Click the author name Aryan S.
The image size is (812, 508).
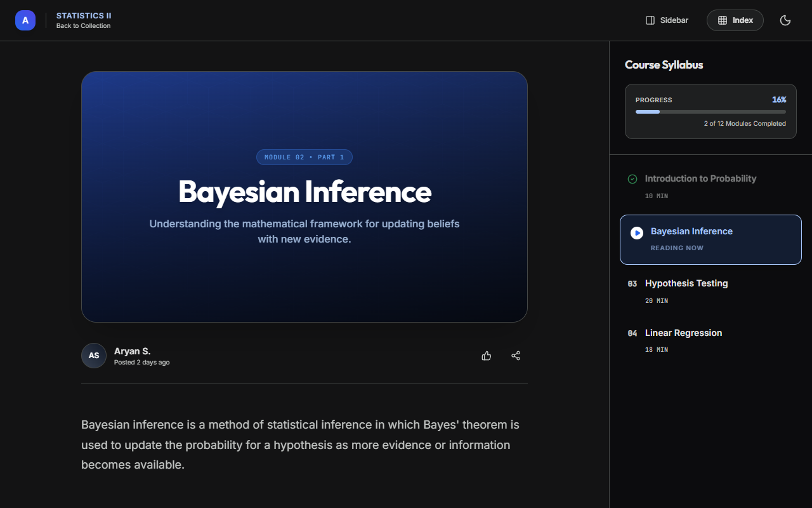point(132,351)
